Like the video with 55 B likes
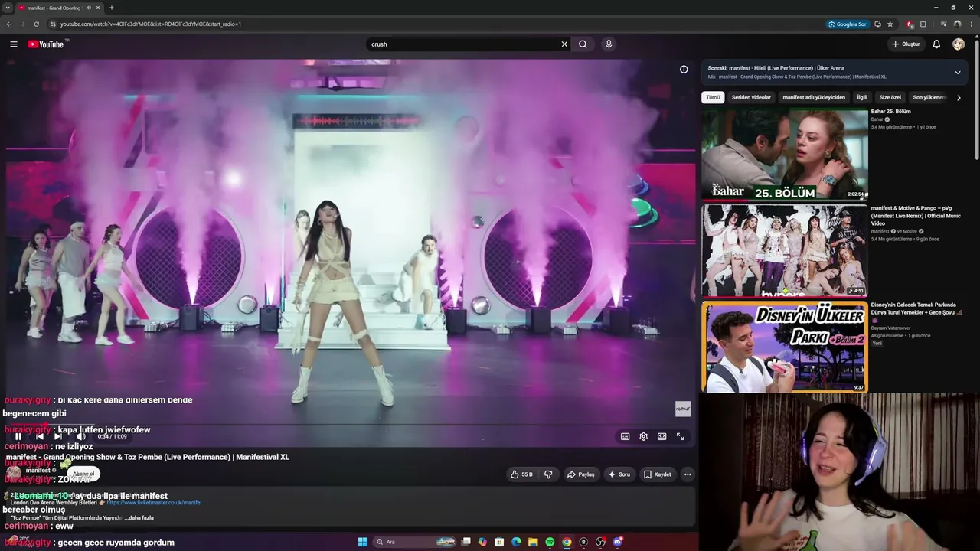This screenshot has width=980, height=551. coord(521,474)
